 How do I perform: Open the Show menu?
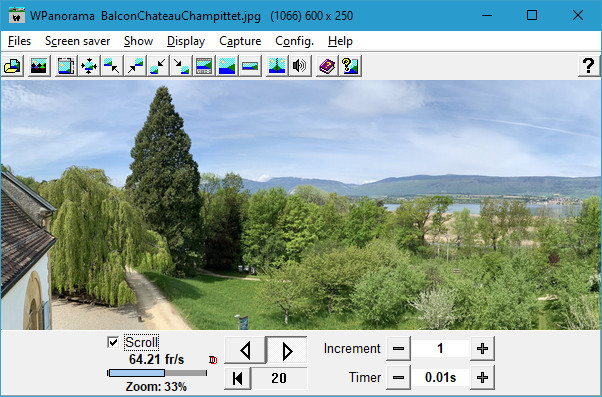[x=139, y=41]
